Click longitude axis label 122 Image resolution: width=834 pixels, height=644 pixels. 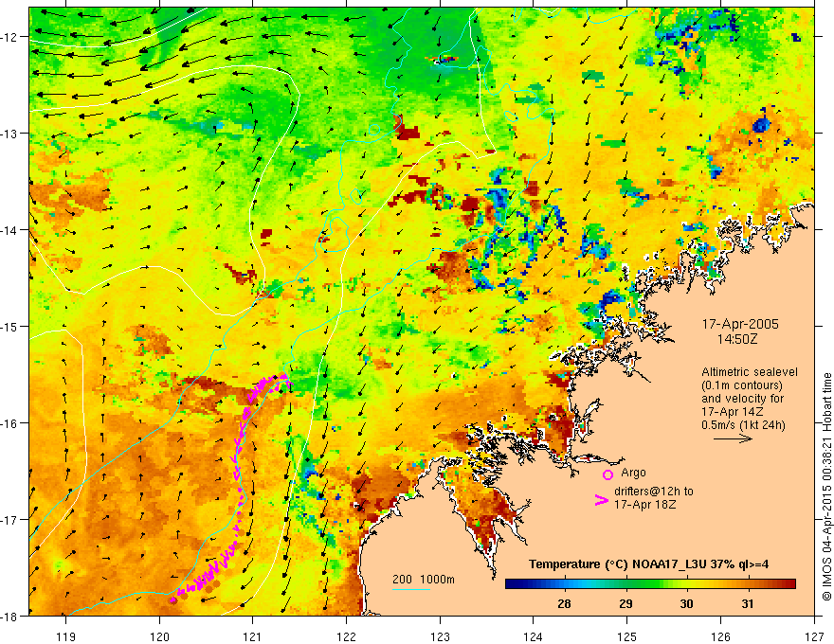tap(346, 636)
